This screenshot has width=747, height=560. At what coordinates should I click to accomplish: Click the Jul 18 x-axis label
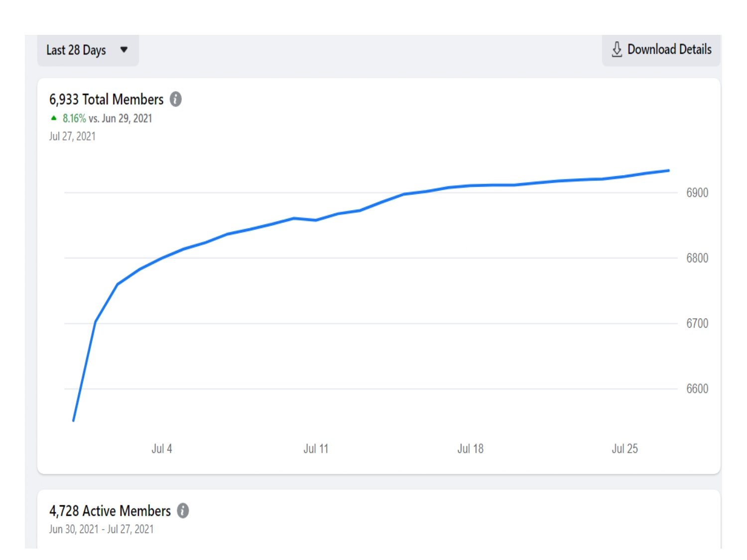pos(470,449)
